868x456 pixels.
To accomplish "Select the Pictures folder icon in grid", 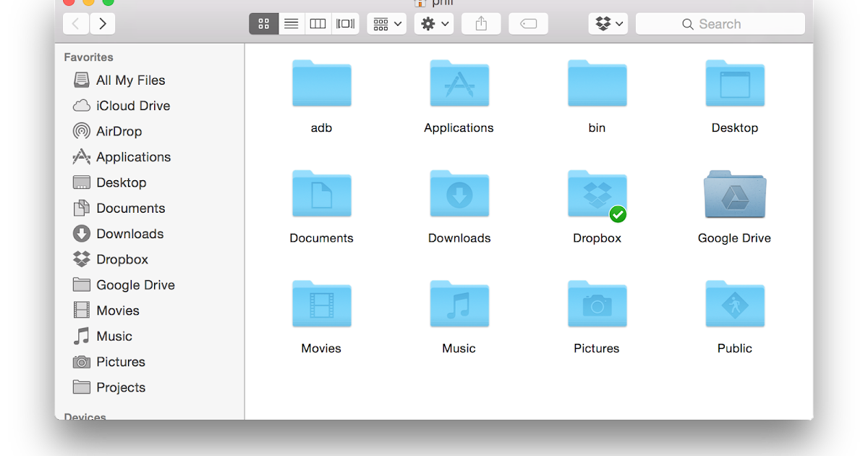I will (597, 304).
